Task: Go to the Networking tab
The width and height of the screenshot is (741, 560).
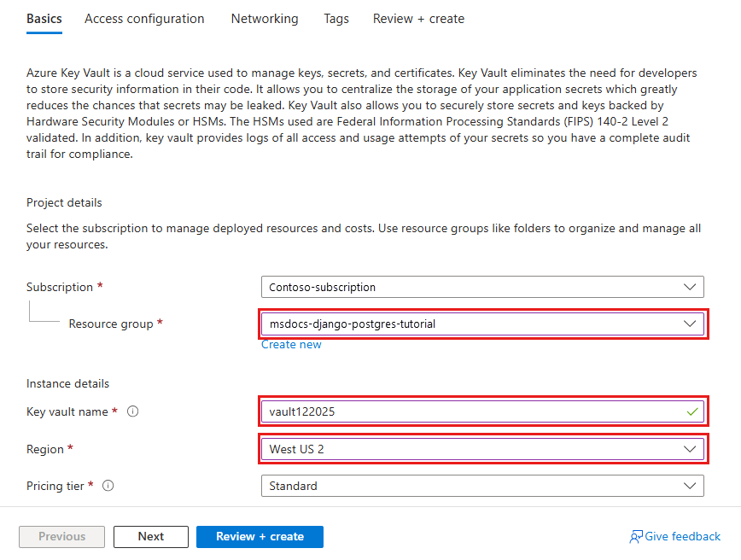Action: click(x=265, y=19)
